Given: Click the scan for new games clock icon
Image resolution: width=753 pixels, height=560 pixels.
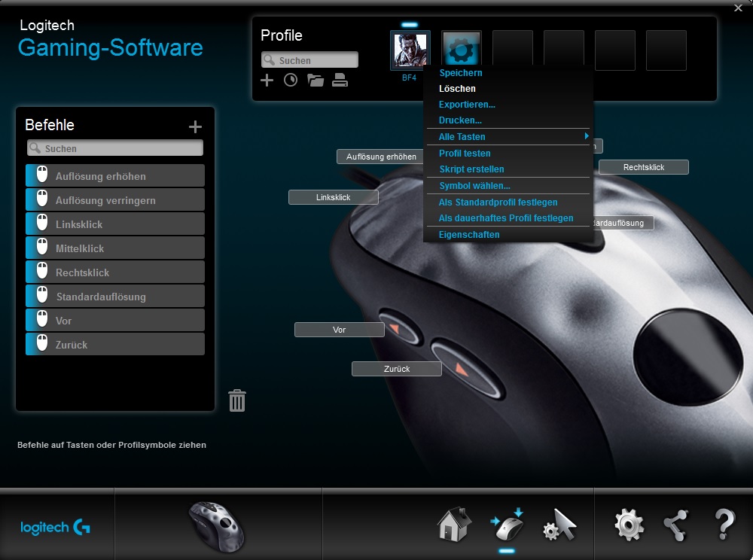Looking at the screenshot, I should 291,80.
